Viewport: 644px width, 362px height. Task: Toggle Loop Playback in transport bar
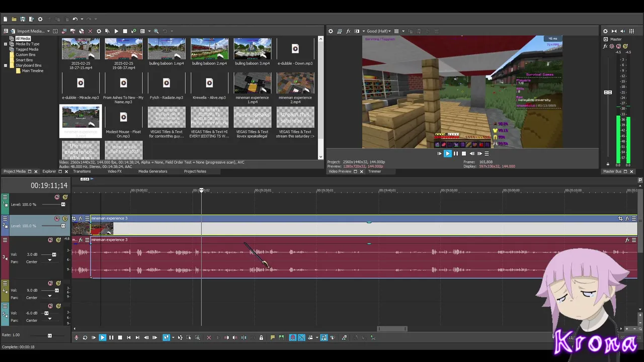click(85, 338)
